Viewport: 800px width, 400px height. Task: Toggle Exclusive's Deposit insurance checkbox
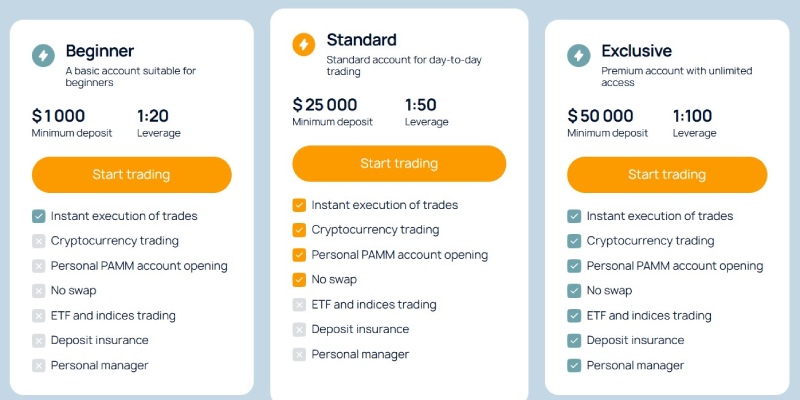tap(574, 341)
